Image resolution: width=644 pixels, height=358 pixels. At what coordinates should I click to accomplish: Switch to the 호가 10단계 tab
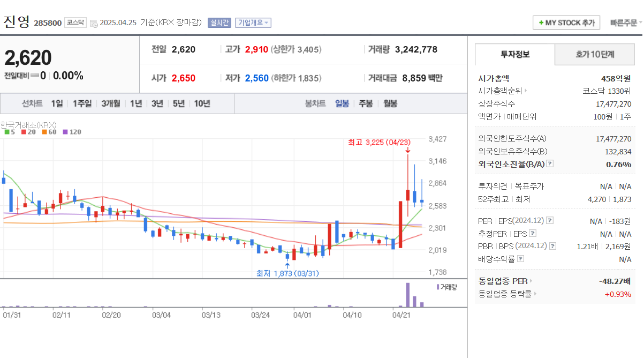[x=594, y=54]
